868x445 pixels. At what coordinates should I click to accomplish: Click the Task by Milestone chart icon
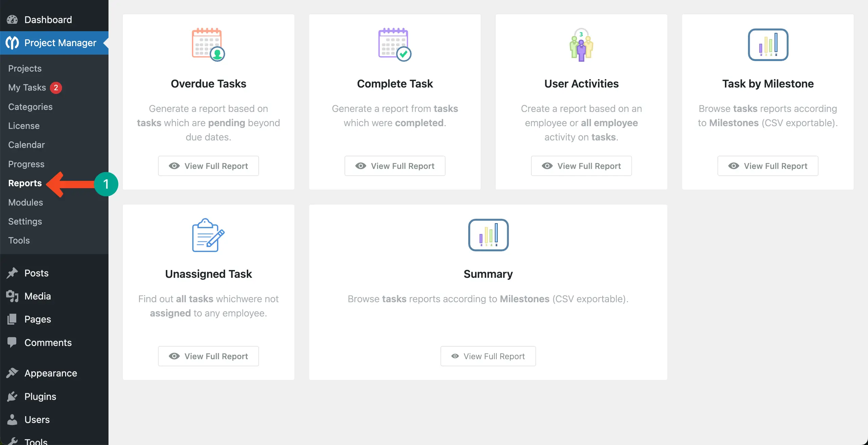click(x=768, y=45)
